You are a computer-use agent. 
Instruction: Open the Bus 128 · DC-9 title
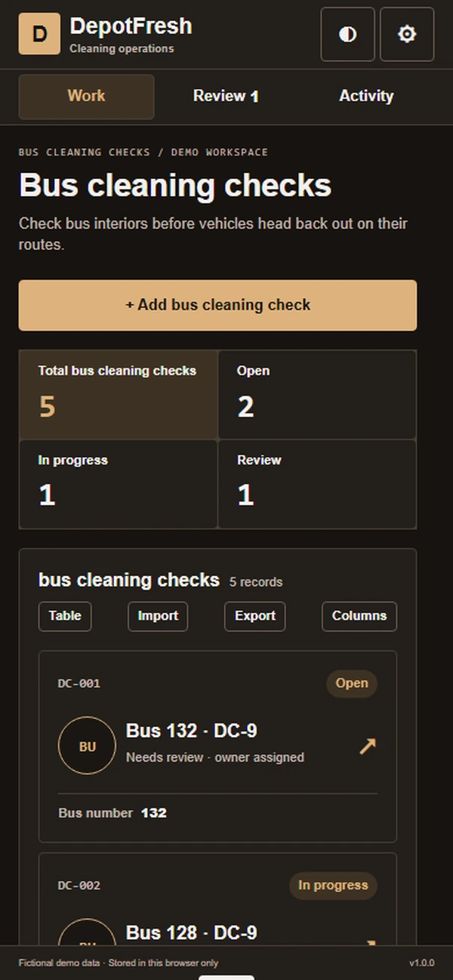click(x=192, y=932)
